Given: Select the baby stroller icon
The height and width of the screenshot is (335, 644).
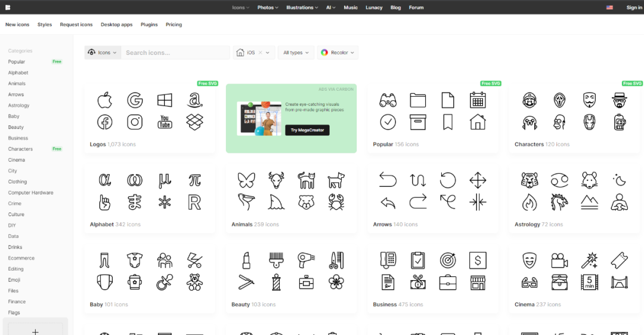Looking at the screenshot, I should [194, 260].
